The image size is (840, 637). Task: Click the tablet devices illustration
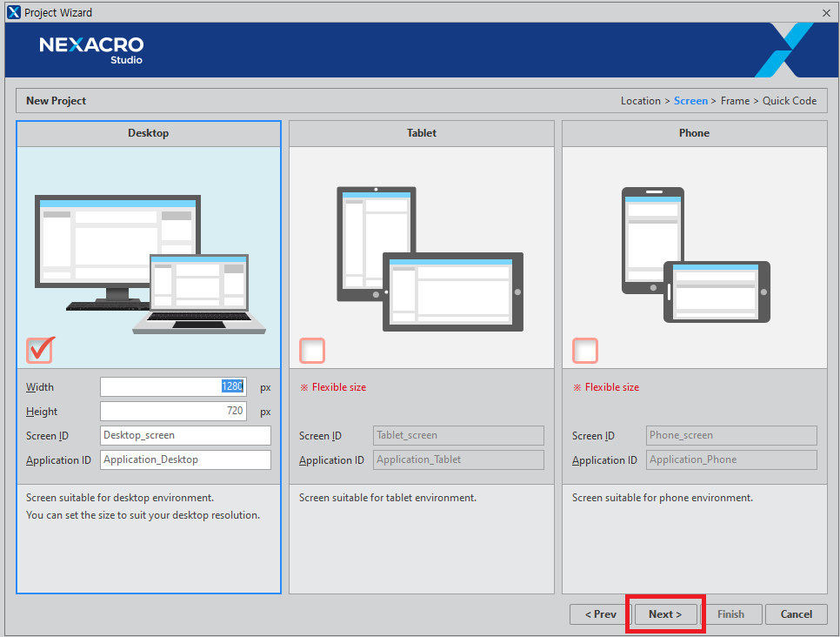[x=430, y=258]
